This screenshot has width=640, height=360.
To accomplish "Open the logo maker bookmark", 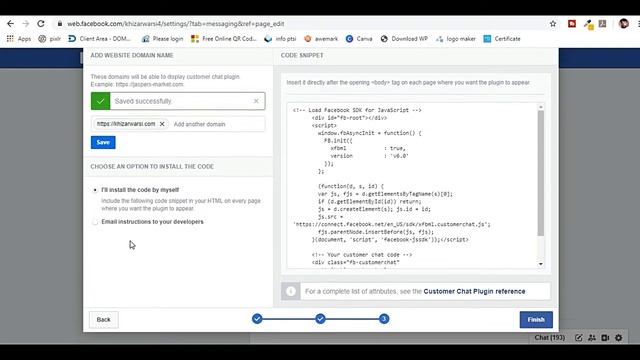I will [x=456, y=39].
